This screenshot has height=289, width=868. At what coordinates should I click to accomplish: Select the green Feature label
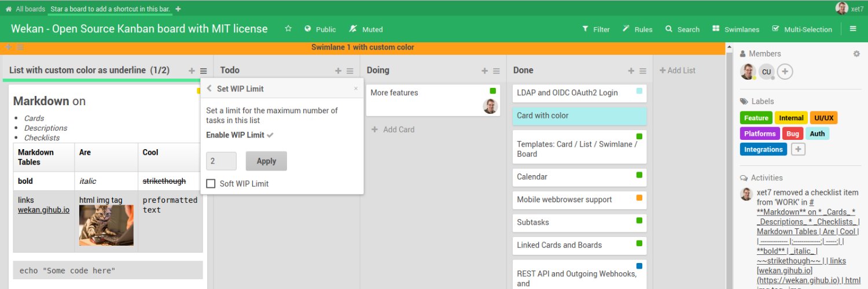756,118
